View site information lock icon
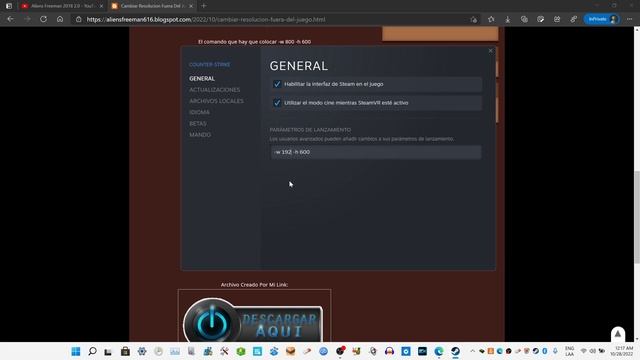Image resolution: width=640 pixels, height=360 pixels. [x=78, y=19]
